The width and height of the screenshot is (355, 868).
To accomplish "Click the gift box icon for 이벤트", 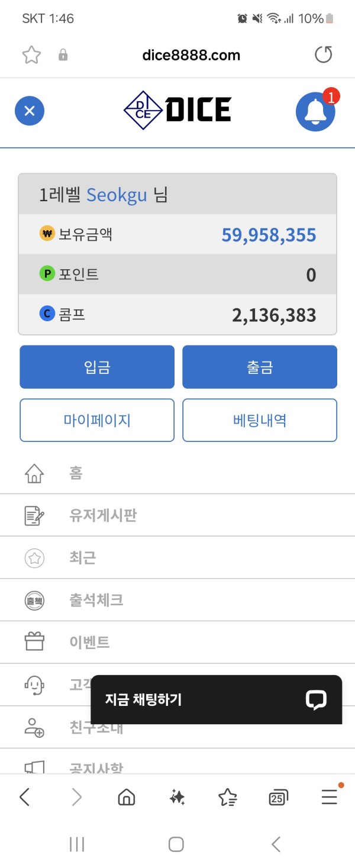I will click(x=34, y=642).
